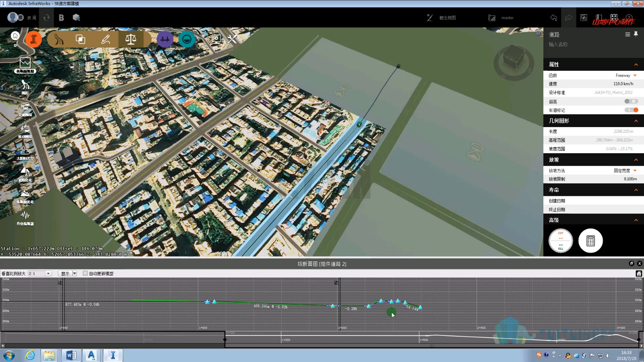Click the purple bridge tool icon

[165, 39]
